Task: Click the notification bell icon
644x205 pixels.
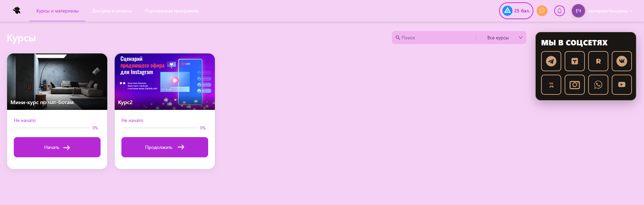Action: point(559,11)
